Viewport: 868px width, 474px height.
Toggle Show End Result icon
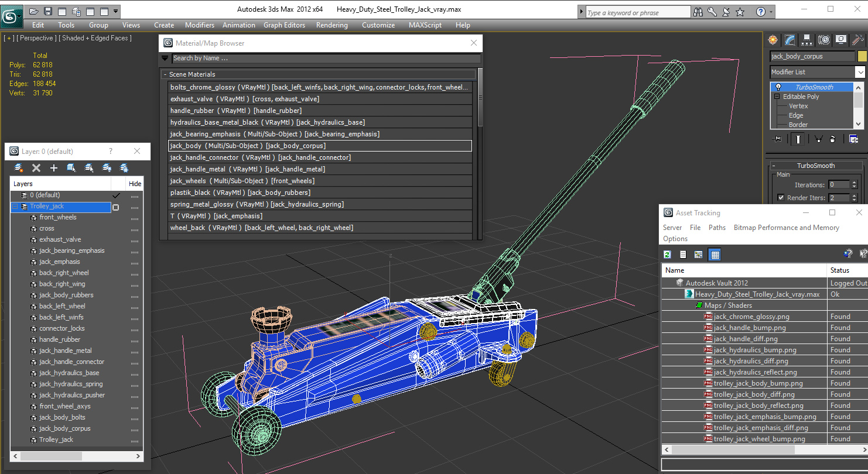(x=798, y=139)
